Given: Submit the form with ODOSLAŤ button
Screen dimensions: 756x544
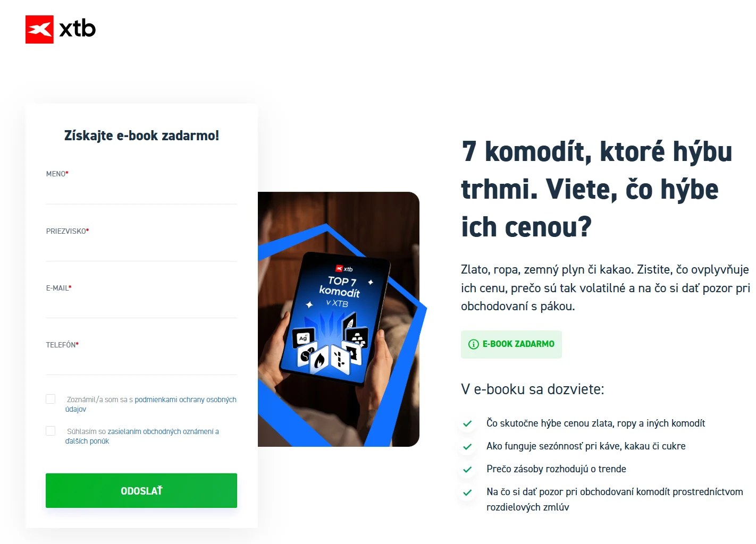Looking at the screenshot, I should 141,490.
